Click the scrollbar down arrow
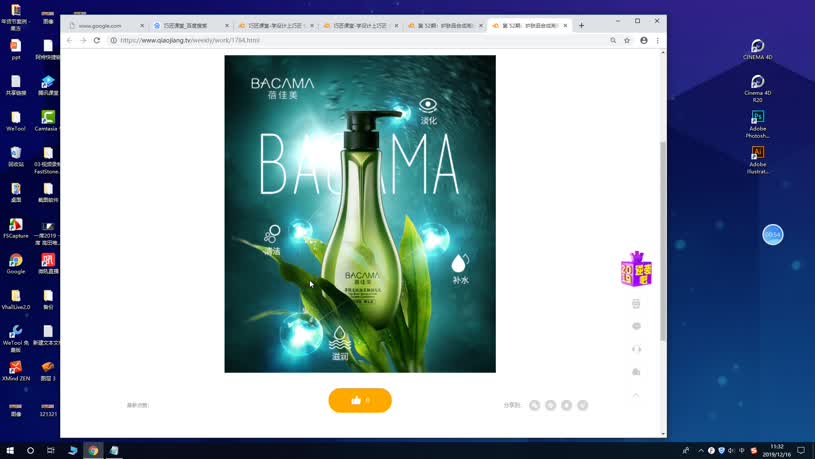 pos(663,434)
